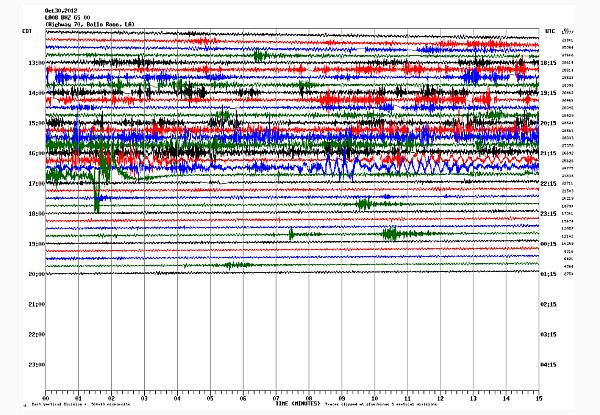Click minute 05 on the bottom axis
This screenshot has height=415, width=600.
tap(210, 398)
